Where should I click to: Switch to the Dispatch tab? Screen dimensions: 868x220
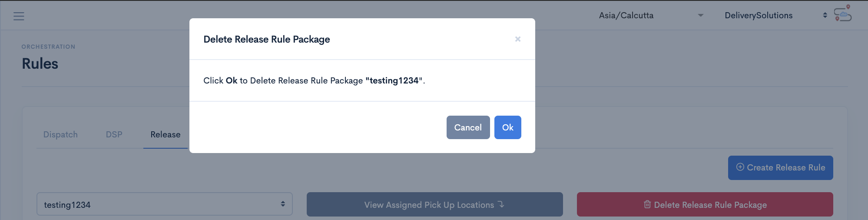point(60,135)
